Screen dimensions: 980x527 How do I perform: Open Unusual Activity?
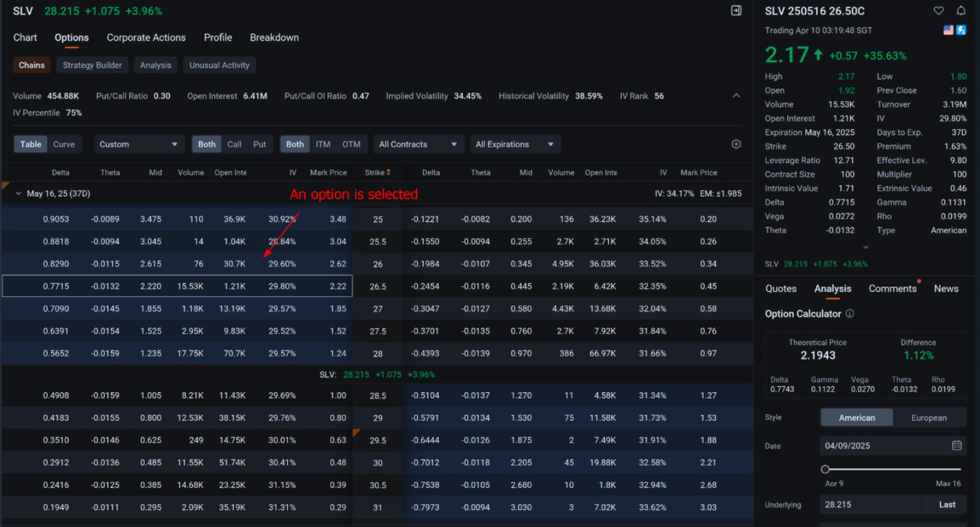219,65
